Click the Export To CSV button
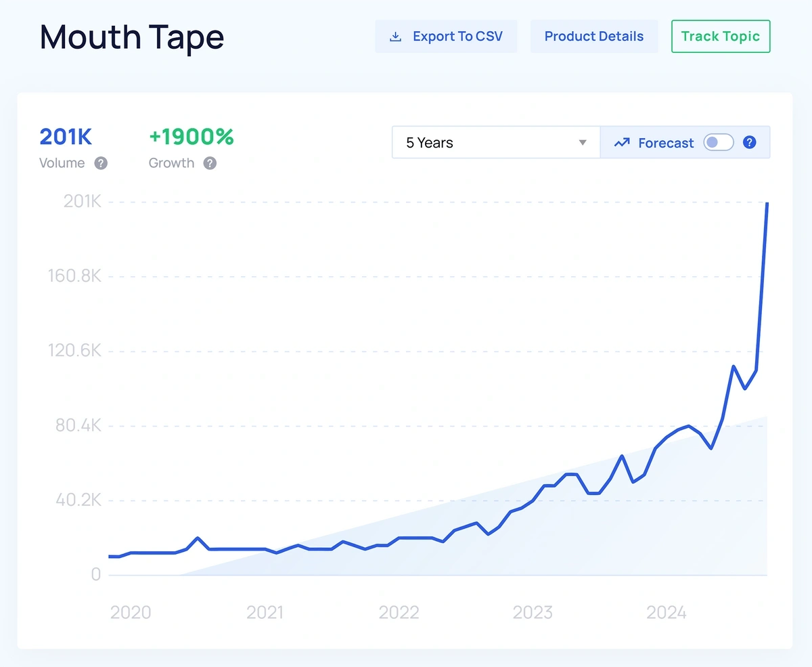The height and width of the screenshot is (667, 812). click(x=446, y=37)
